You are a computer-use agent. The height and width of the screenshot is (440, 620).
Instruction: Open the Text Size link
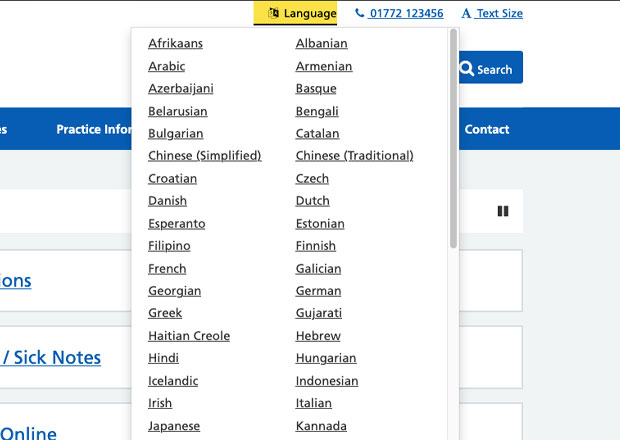click(500, 13)
